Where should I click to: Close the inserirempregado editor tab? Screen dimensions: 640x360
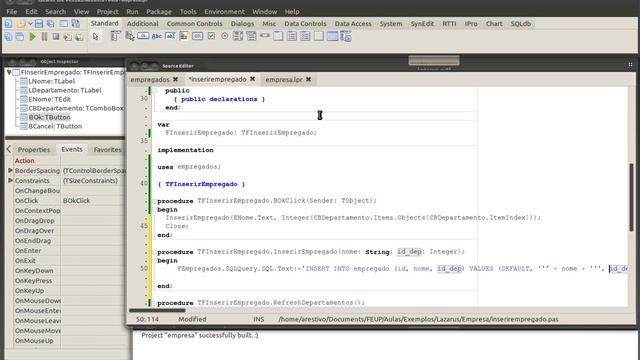tap(253, 79)
